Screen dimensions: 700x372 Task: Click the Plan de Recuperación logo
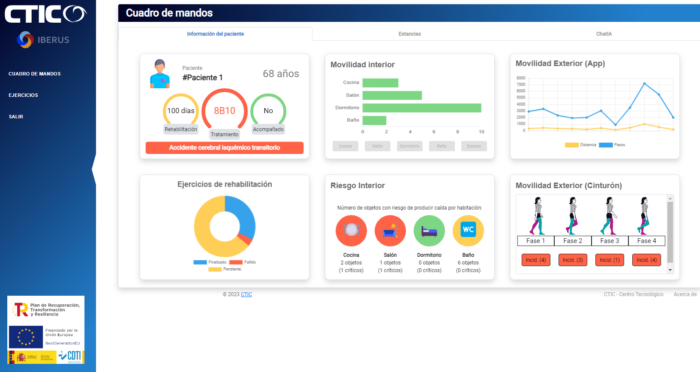[46, 309]
